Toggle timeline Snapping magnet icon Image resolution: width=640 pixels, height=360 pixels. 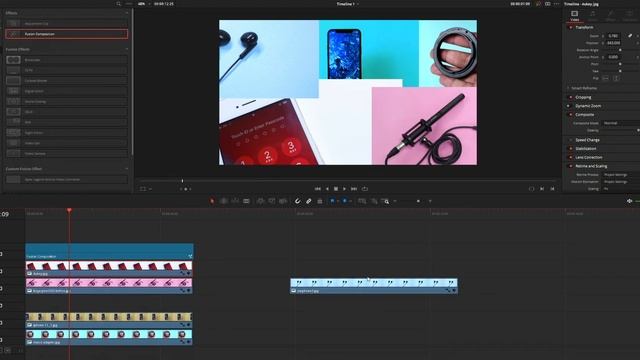coord(298,201)
